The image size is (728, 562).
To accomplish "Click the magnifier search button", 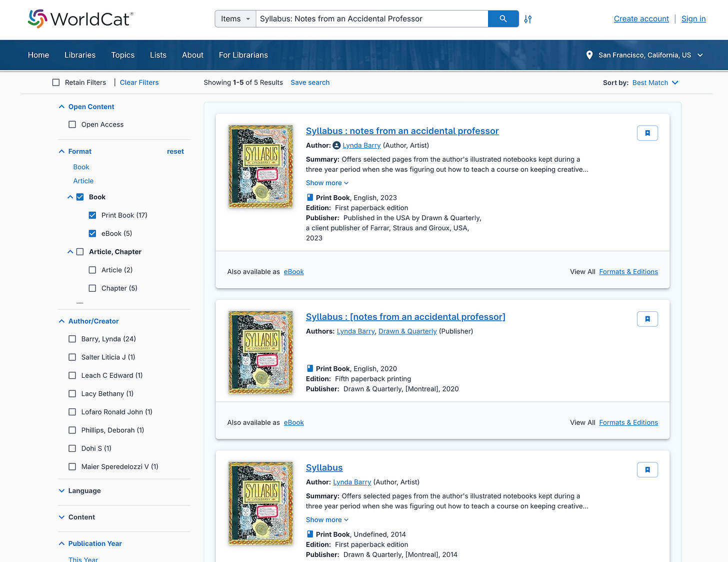I will tap(503, 19).
